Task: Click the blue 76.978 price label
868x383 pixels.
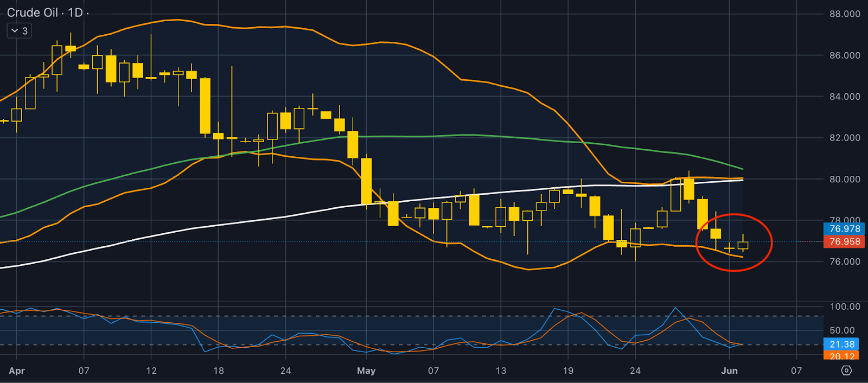Action: pyautogui.click(x=844, y=229)
